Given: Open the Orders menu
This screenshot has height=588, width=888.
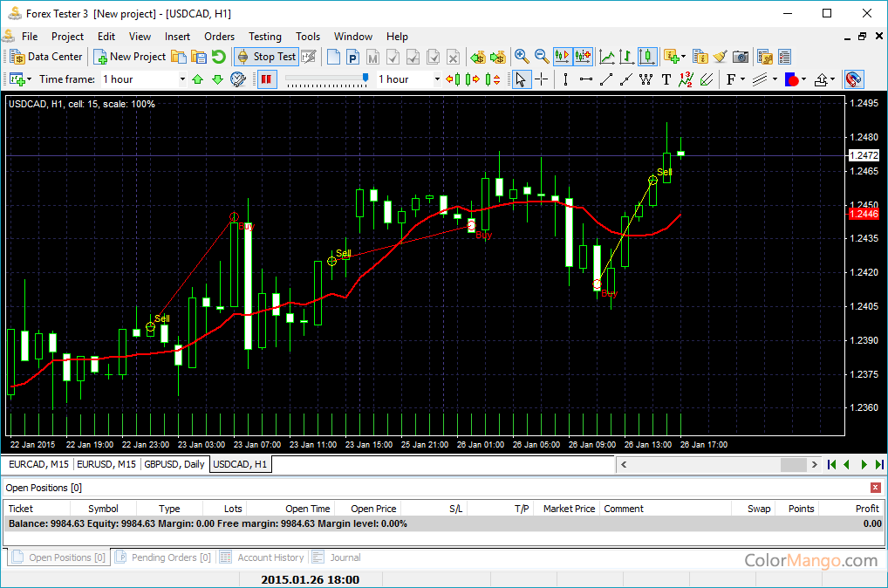Looking at the screenshot, I should pyautogui.click(x=219, y=37).
